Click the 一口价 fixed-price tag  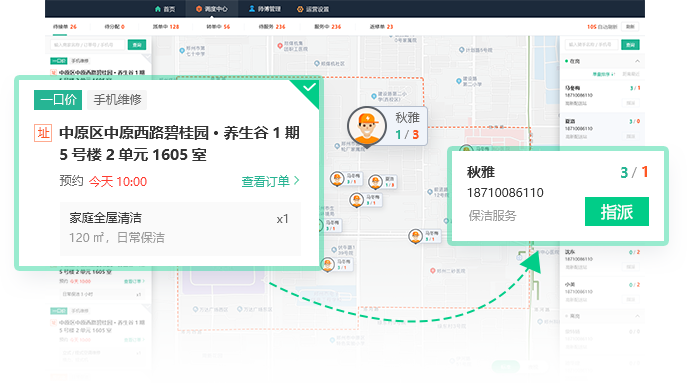click(x=58, y=100)
